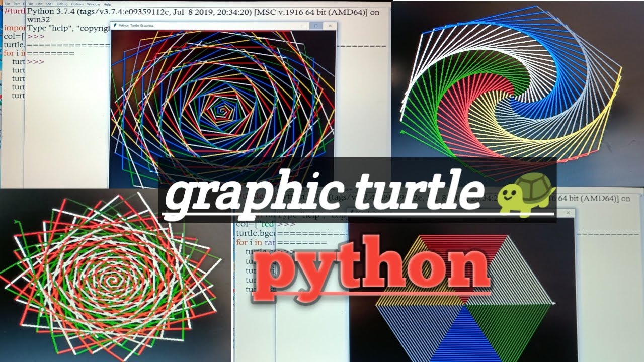Open the File menu in the Shell window
The width and height of the screenshot is (644, 362).
[30, 4]
